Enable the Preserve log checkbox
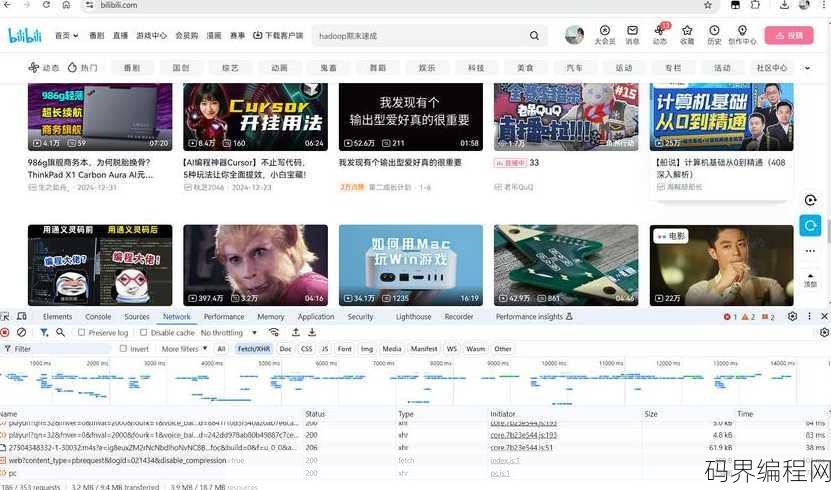The width and height of the screenshot is (831, 490). click(x=82, y=333)
